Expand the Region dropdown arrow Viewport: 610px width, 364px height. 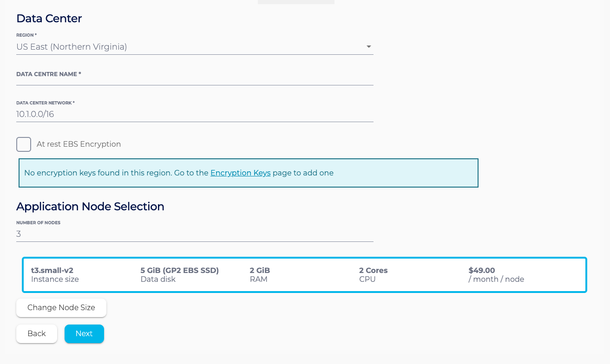point(368,47)
